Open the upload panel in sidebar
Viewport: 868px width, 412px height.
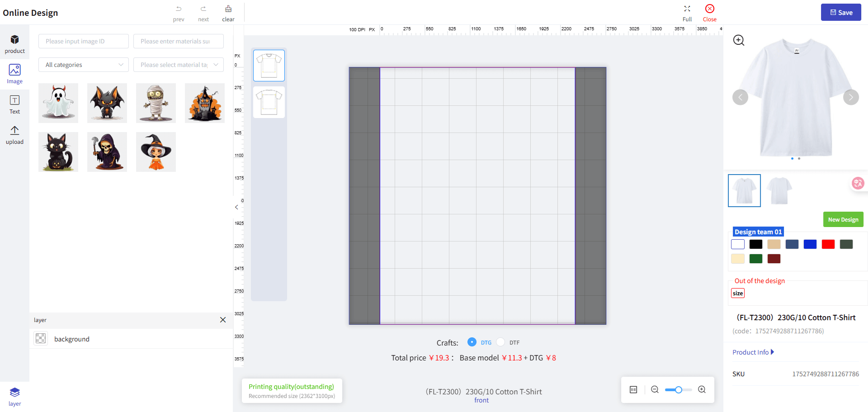pos(14,135)
